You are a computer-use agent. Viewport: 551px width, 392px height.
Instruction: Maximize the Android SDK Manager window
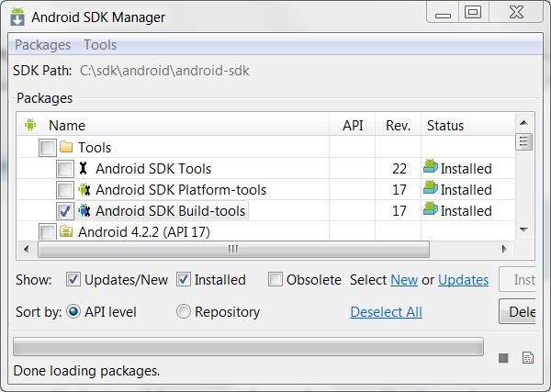coord(473,13)
